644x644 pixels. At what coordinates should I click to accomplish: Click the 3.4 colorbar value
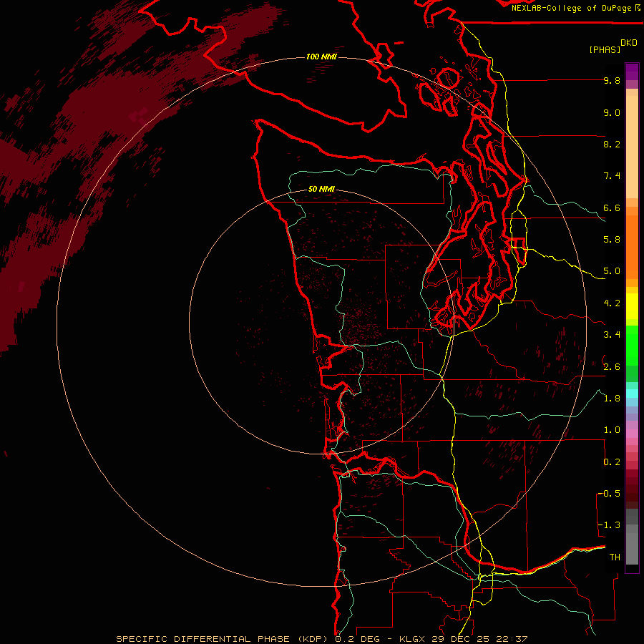tap(612, 335)
